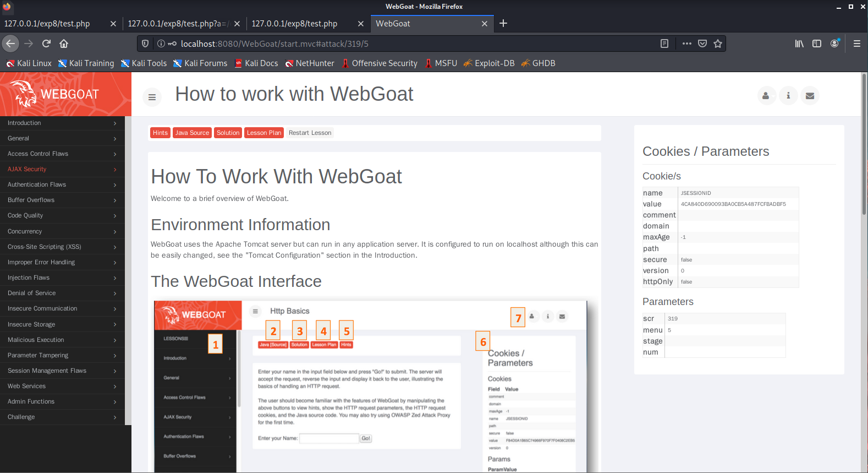Expand Buffer Overflows category
Image resolution: width=868 pixels, height=473 pixels.
(x=62, y=200)
